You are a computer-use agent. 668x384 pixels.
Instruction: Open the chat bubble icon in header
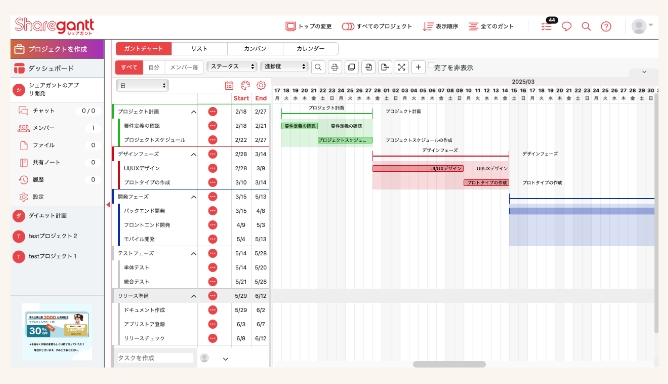pyautogui.click(x=567, y=26)
